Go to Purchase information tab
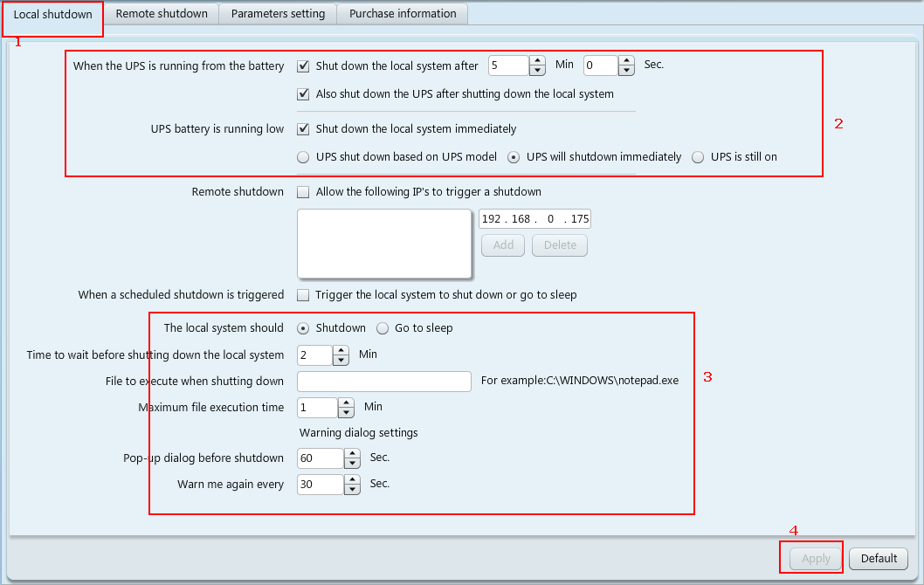The image size is (924, 585). point(403,14)
